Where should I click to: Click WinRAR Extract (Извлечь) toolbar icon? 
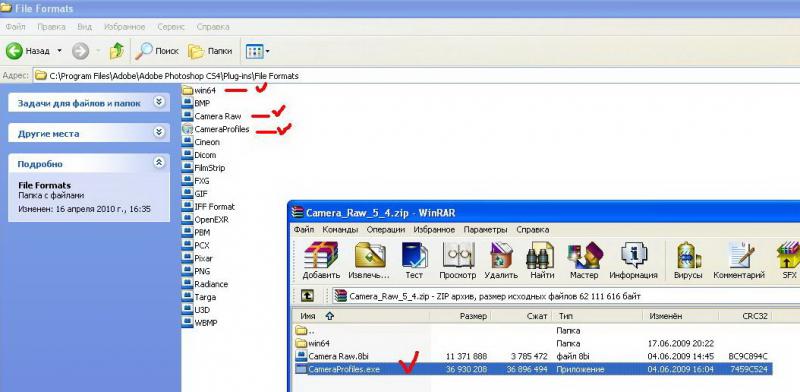[368, 260]
